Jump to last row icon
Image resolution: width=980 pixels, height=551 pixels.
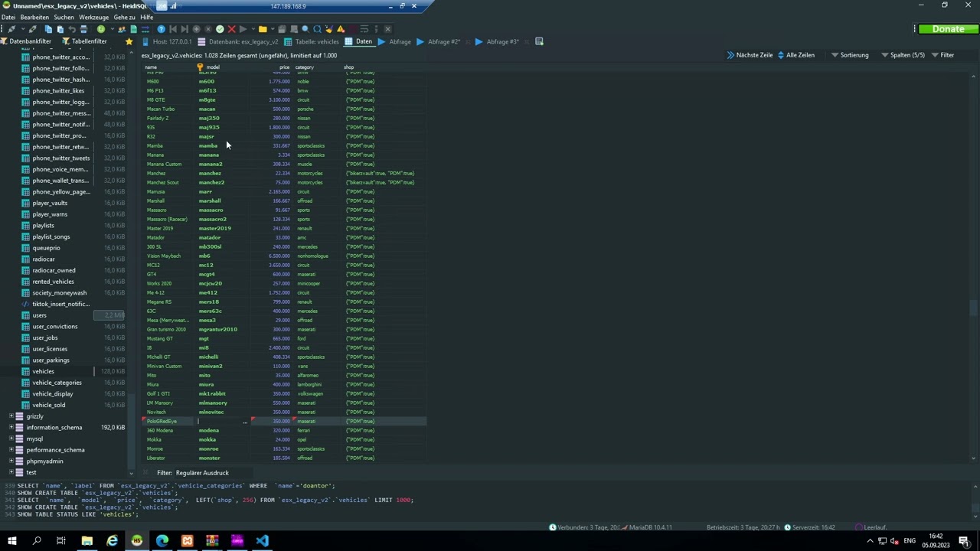(185, 29)
